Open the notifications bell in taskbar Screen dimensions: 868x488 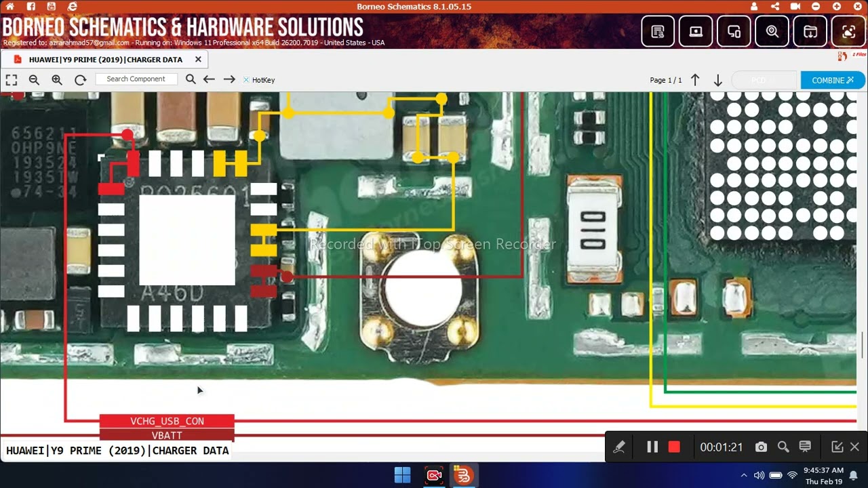pyautogui.click(x=854, y=475)
